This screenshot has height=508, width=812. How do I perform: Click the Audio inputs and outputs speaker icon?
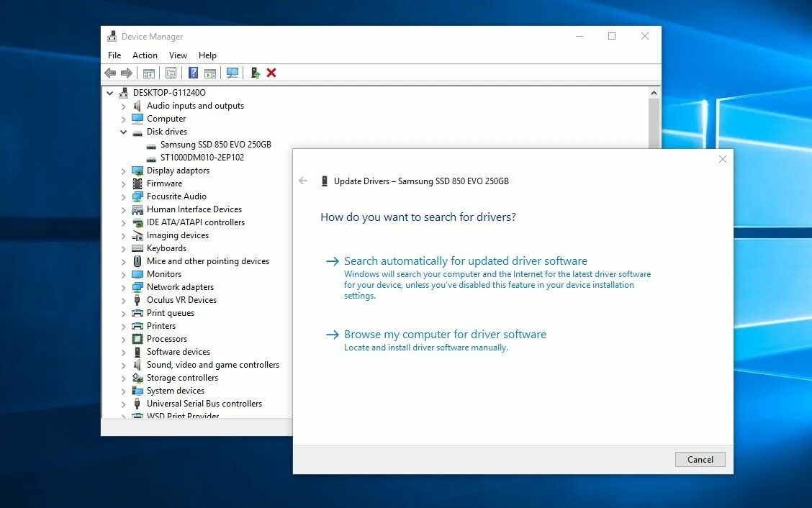click(x=137, y=106)
